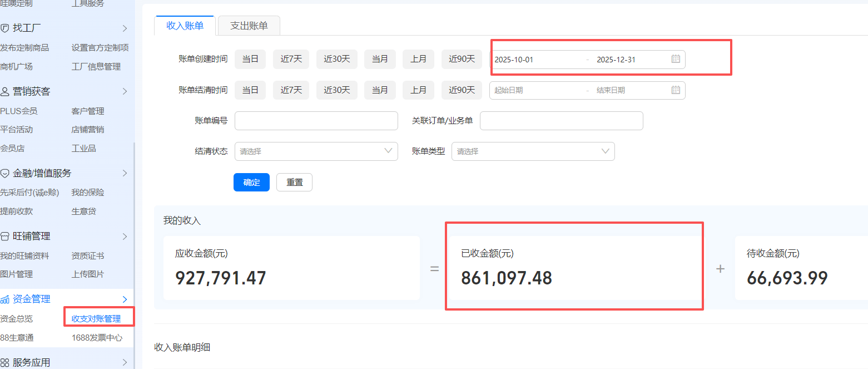The height and width of the screenshot is (369, 868).
Task: Expand the 结清状态 dropdown
Action: pyautogui.click(x=316, y=151)
